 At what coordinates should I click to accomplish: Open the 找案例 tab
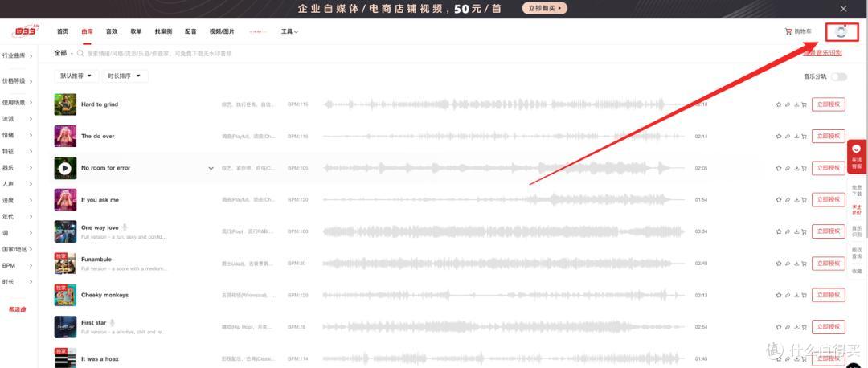click(163, 31)
